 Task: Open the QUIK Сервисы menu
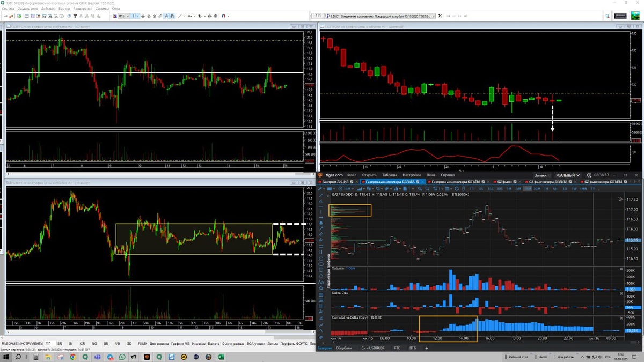point(102,9)
